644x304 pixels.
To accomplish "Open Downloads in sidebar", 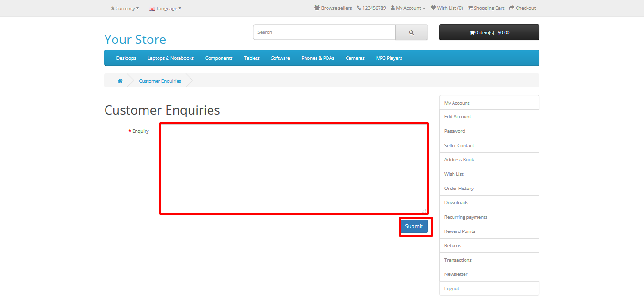I will pyautogui.click(x=489, y=203).
